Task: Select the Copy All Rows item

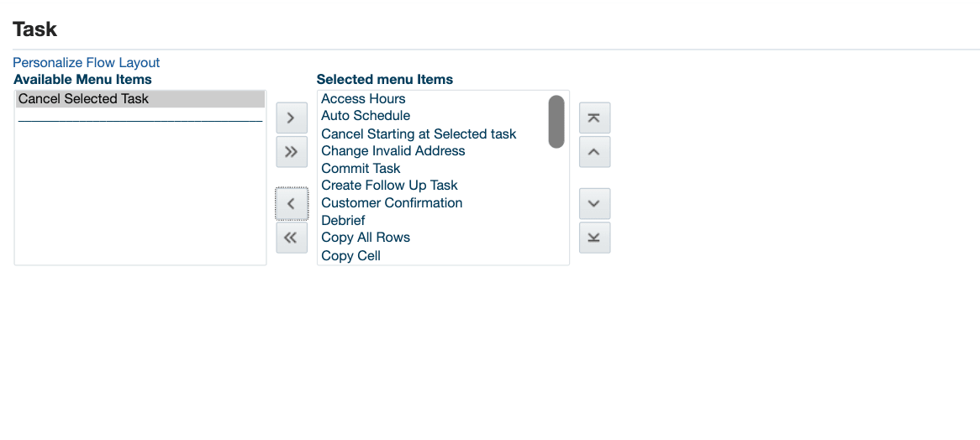Action: (366, 238)
